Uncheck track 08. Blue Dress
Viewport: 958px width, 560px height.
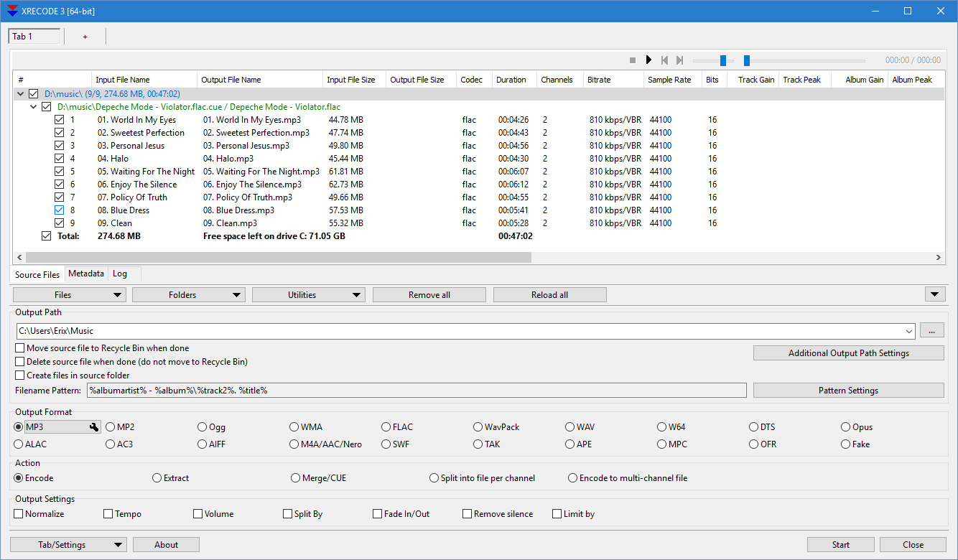[x=59, y=210]
